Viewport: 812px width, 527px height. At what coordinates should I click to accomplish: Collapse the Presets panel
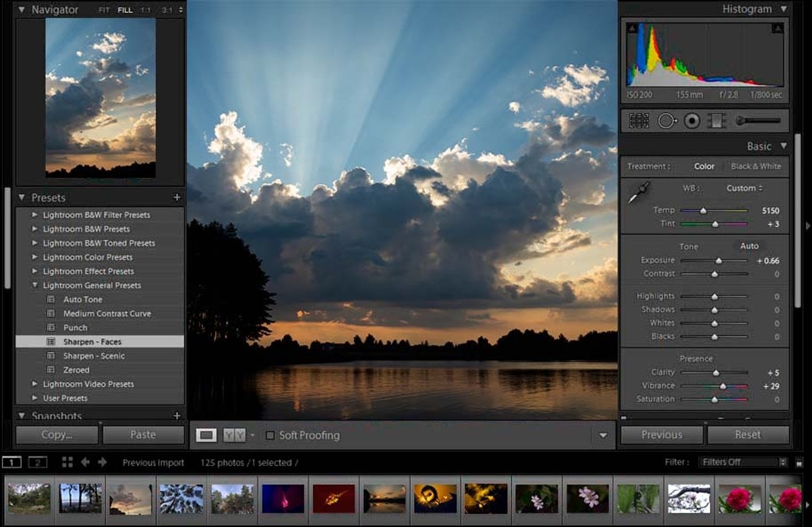tap(21, 198)
